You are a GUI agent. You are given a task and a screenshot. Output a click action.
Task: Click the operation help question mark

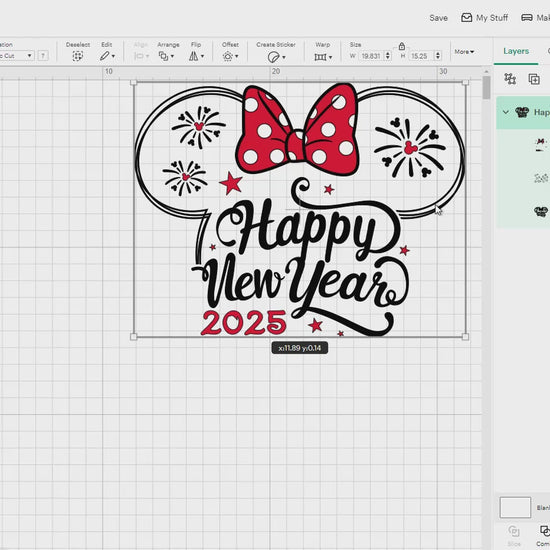pos(43,56)
